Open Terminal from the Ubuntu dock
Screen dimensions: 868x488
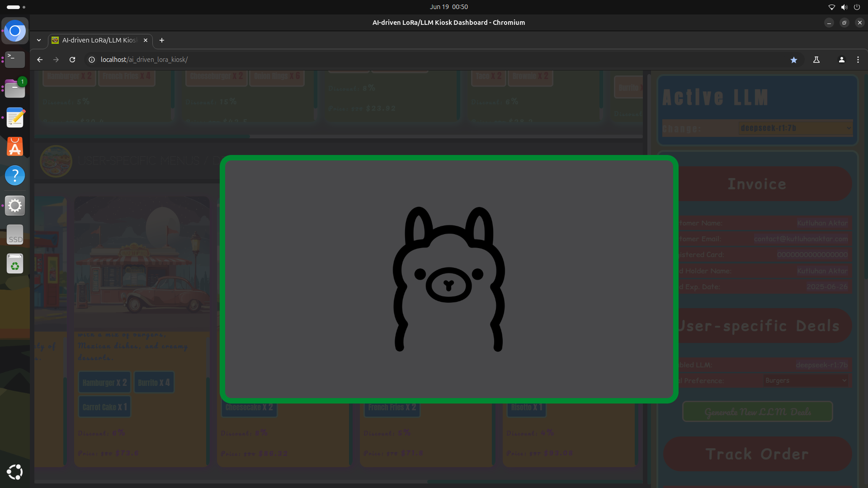15,59
